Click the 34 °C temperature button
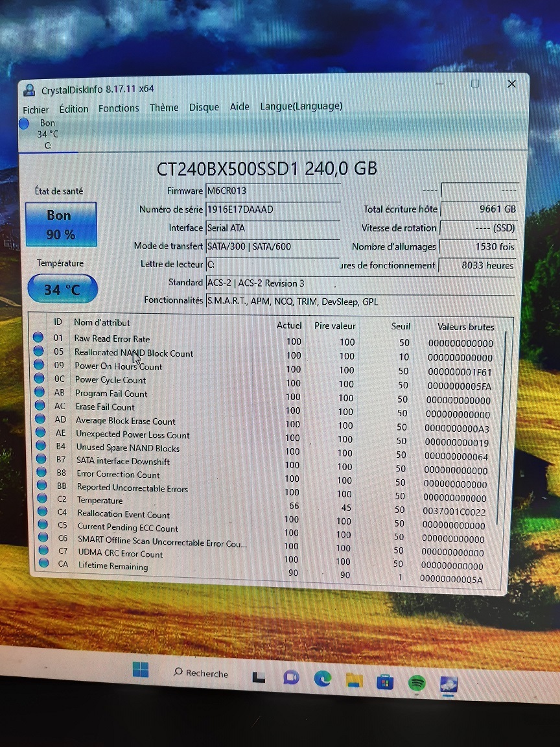Image resolution: width=560 pixels, height=747 pixels. tap(62, 289)
